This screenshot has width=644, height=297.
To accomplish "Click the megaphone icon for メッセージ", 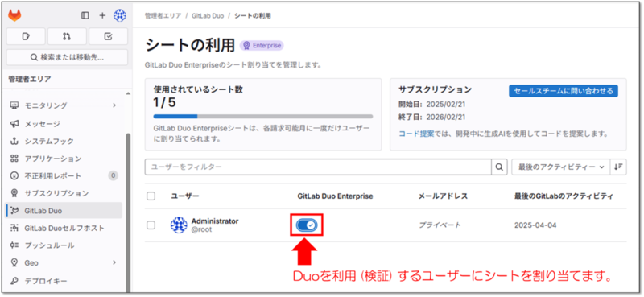I will point(14,124).
